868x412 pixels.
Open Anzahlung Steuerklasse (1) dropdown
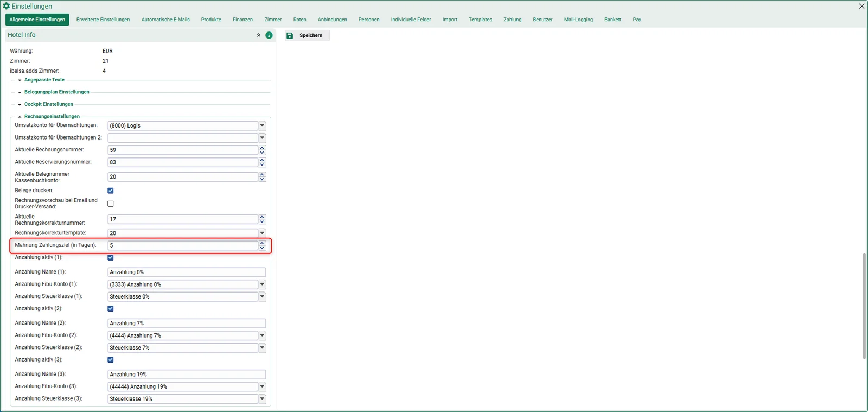coord(262,296)
